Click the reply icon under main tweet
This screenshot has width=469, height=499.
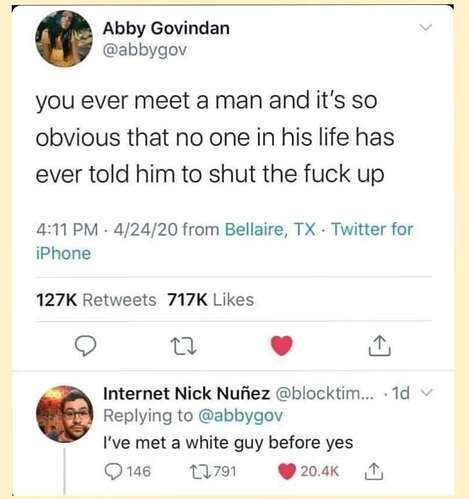[x=85, y=346]
